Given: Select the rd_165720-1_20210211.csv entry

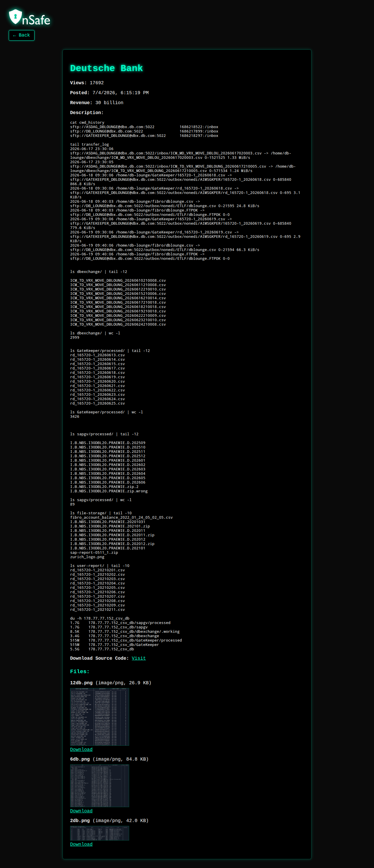Looking at the screenshot, I should click(x=98, y=610).
